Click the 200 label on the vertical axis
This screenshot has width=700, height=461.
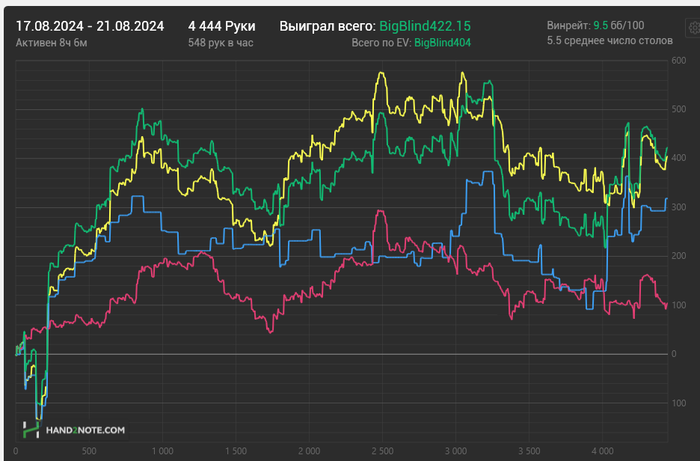679,256
